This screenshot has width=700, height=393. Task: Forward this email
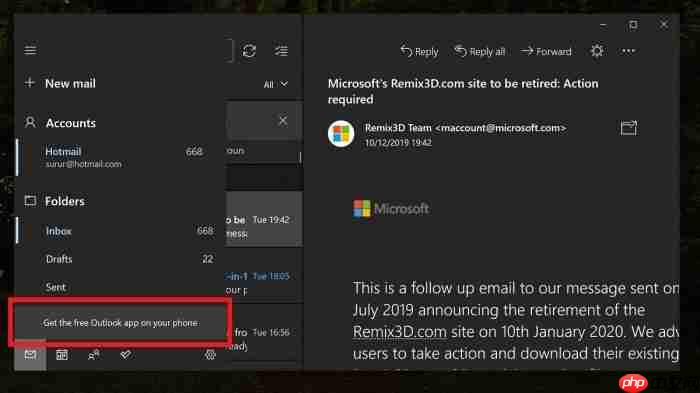pos(546,52)
